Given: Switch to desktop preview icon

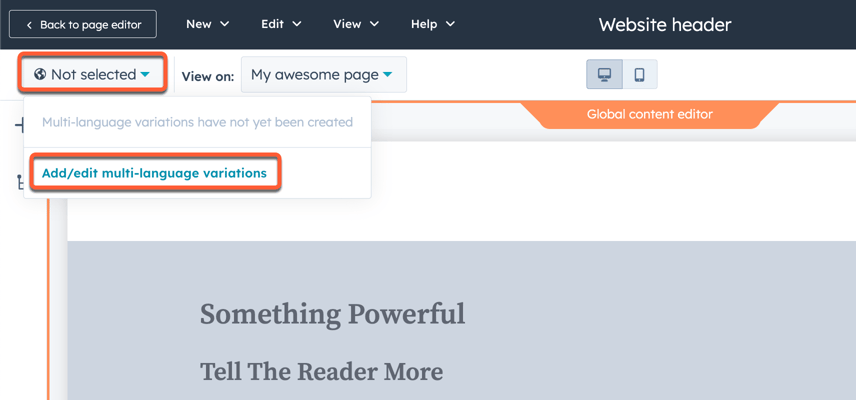Looking at the screenshot, I should tap(604, 75).
